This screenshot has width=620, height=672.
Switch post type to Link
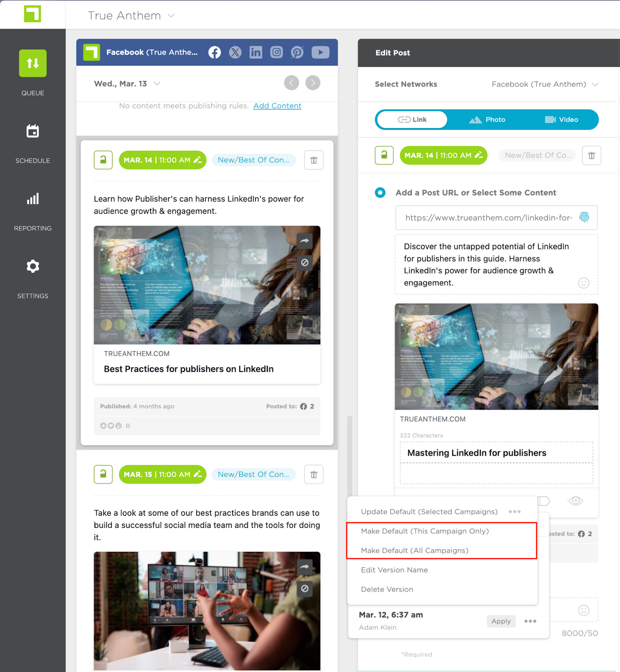[412, 120]
